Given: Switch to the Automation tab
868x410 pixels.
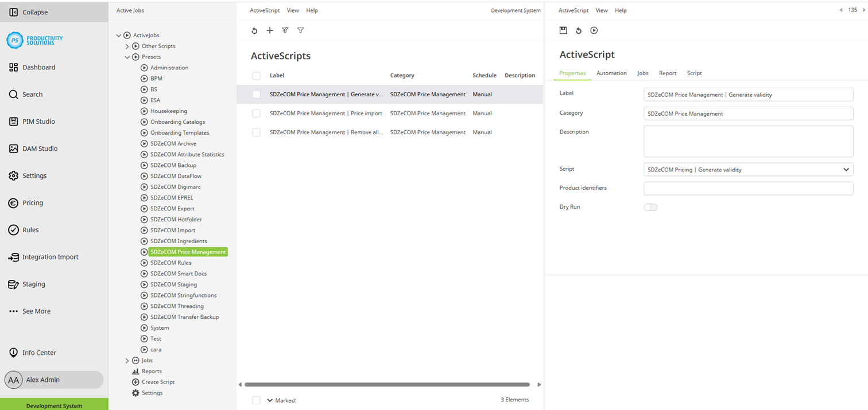Looking at the screenshot, I should point(611,73).
